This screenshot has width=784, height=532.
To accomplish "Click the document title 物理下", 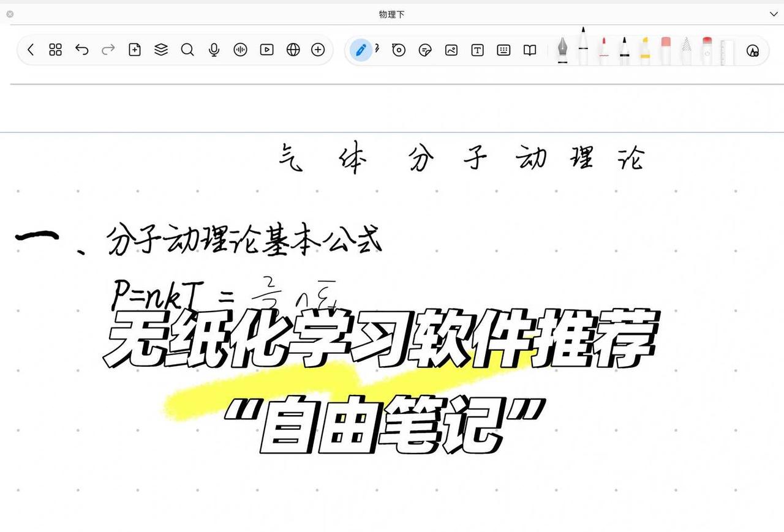I will [x=392, y=14].
